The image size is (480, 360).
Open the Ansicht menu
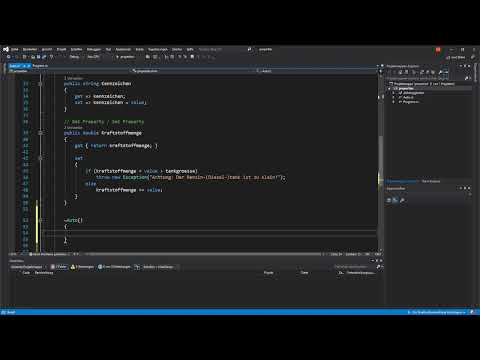click(x=47, y=49)
